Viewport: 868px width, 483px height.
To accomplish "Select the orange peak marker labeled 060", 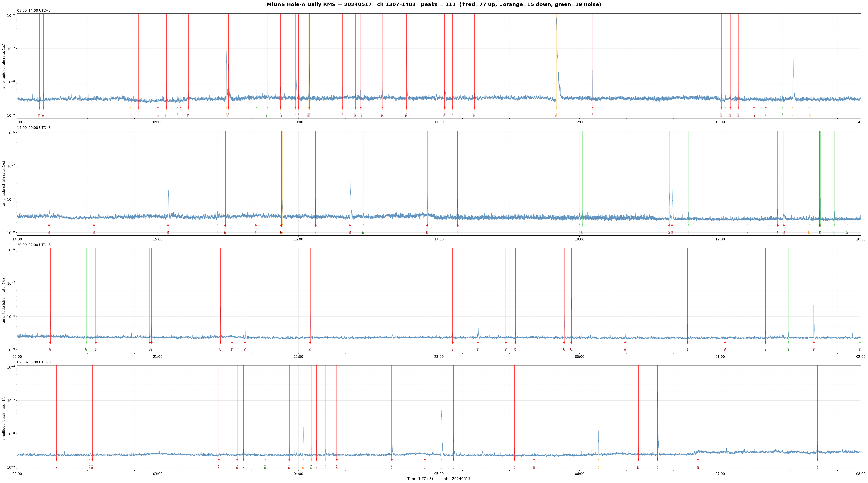I will click(x=809, y=225).
